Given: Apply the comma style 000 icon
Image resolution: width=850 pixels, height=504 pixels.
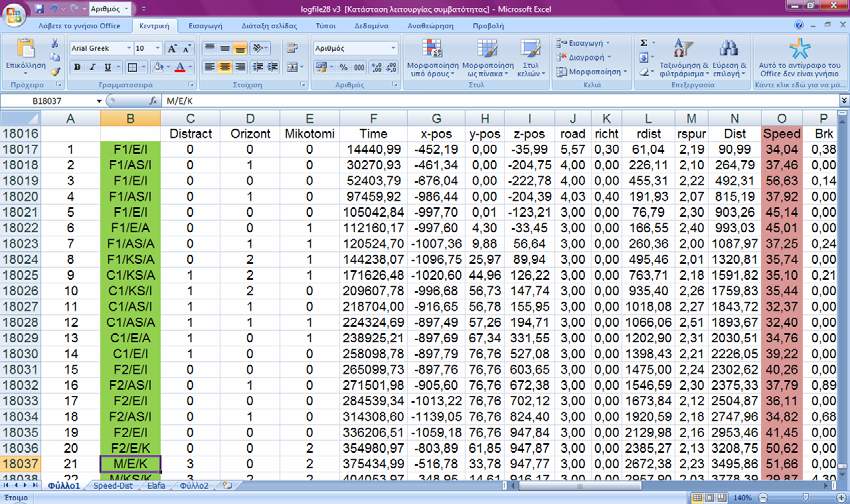Looking at the screenshot, I should (359, 67).
